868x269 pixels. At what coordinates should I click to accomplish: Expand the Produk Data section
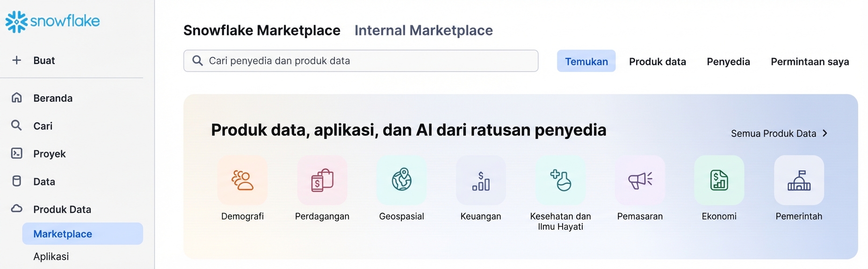tap(62, 209)
